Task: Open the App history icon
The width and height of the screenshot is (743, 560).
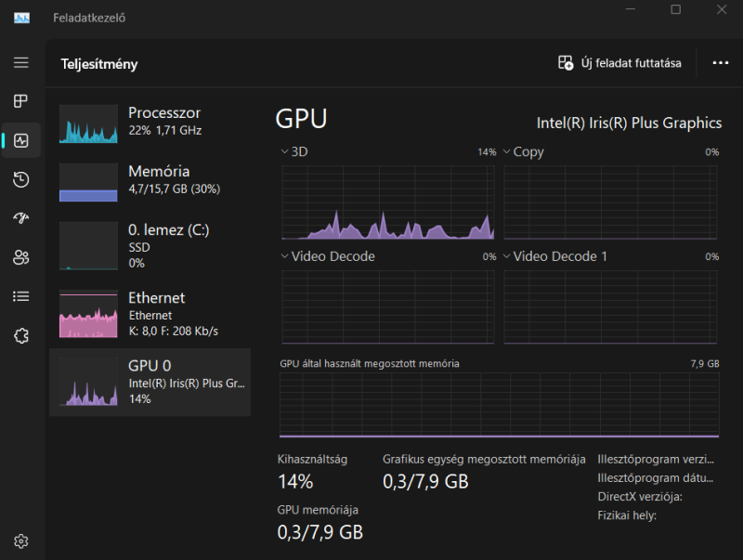Action: click(20, 179)
